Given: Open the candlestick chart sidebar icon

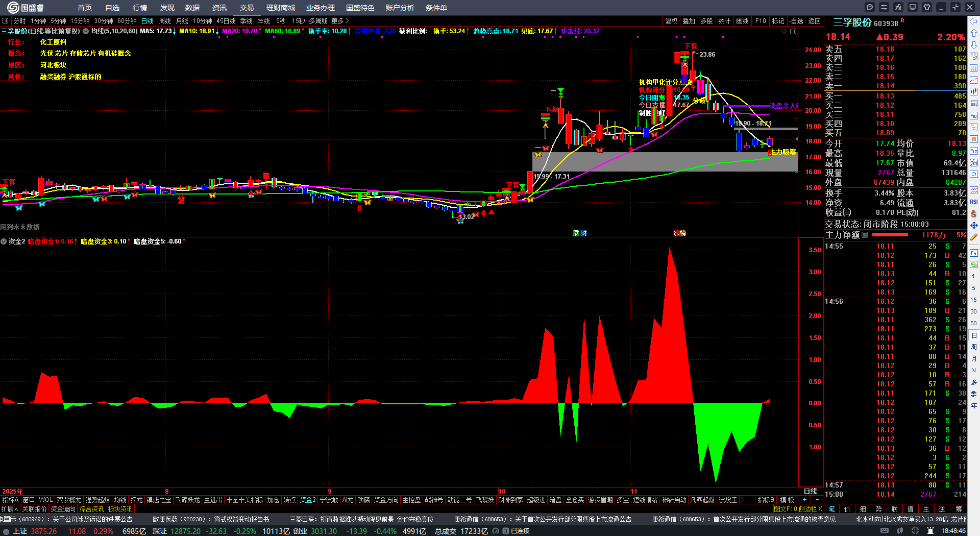Looking at the screenshot, I should pyautogui.click(x=974, y=92).
